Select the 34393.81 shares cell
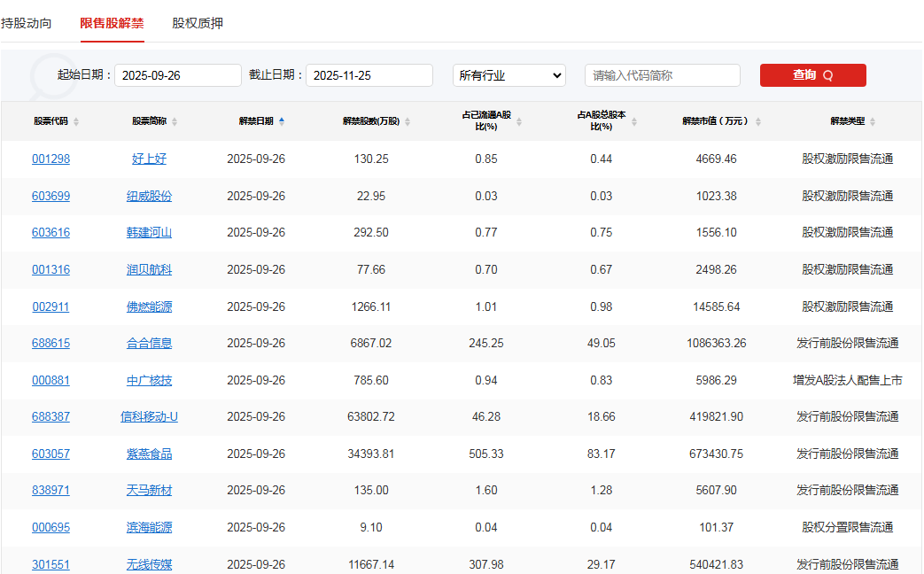The width and height of the screenshot is (924, 574). pyautogui.click(x=371, y=454)
